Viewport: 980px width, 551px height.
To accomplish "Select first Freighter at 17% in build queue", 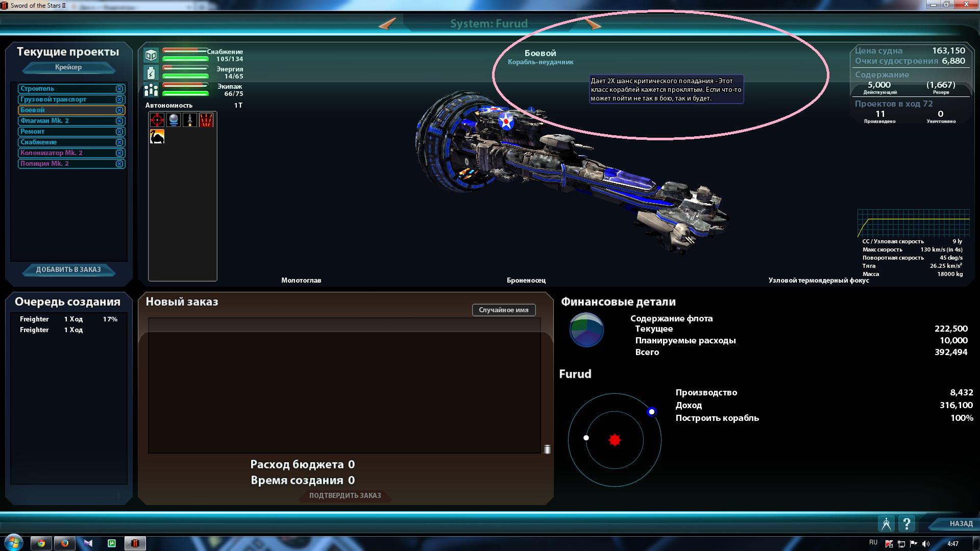I will pos(68,319).
